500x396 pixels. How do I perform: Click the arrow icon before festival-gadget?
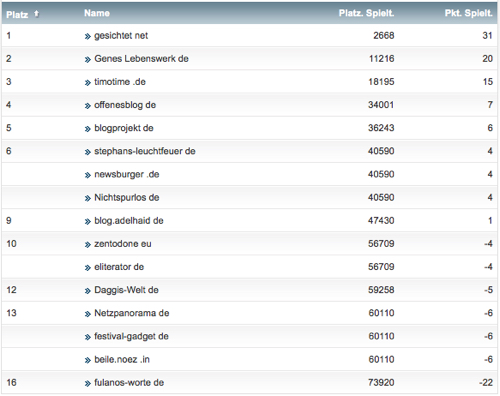tap(87, 337)
